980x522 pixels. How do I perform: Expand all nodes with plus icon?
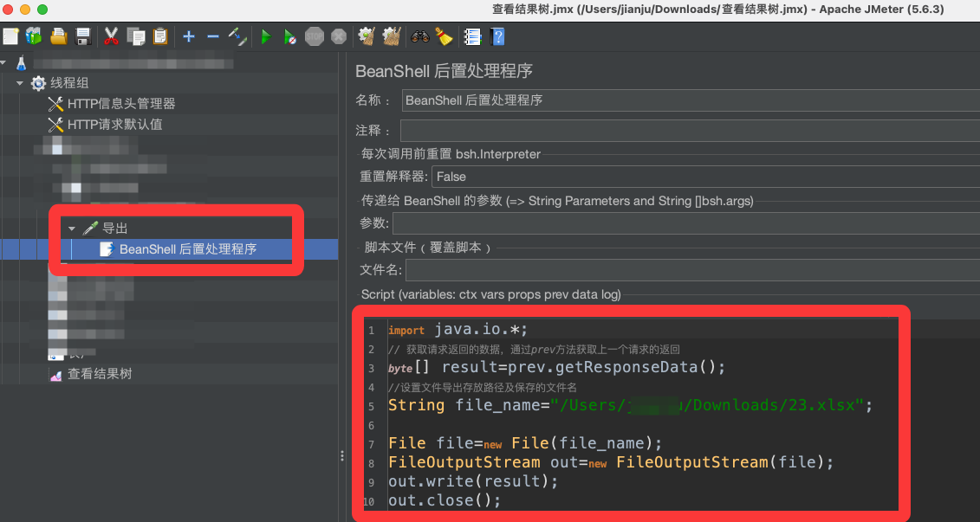[x=189, y=37]
